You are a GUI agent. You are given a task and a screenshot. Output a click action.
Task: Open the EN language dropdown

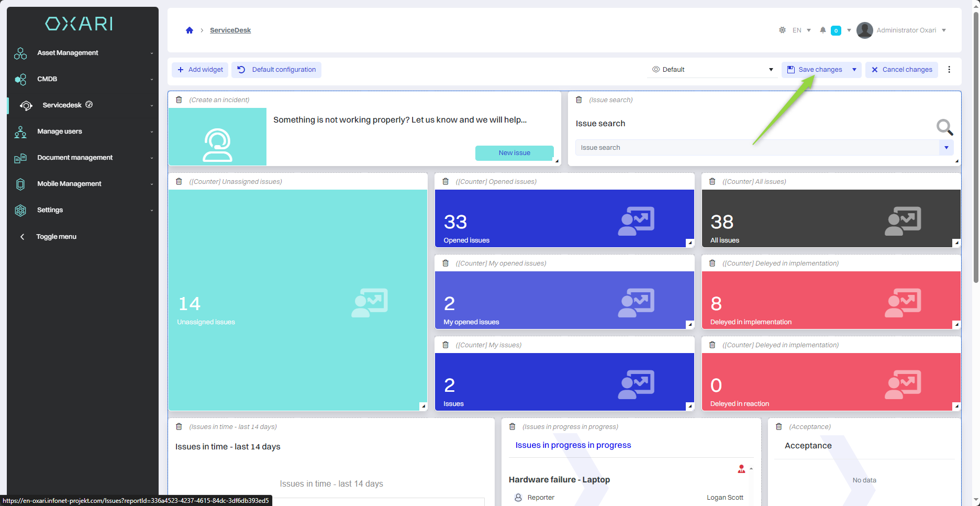point(801,30)
